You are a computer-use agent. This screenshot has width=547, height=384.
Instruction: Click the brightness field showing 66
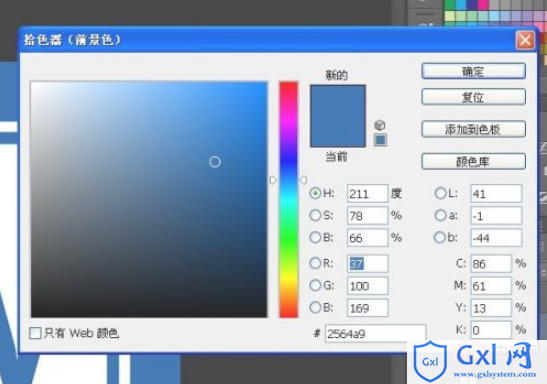[367, 238]
